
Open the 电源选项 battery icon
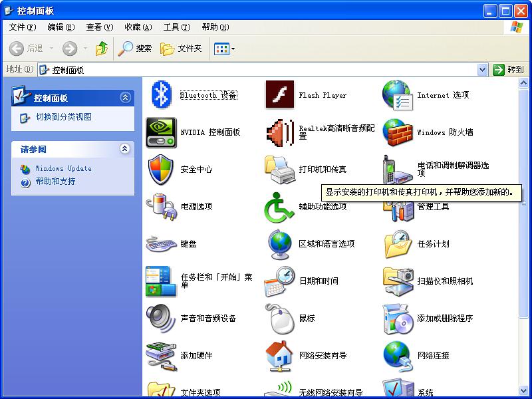[x=162, y=207]
